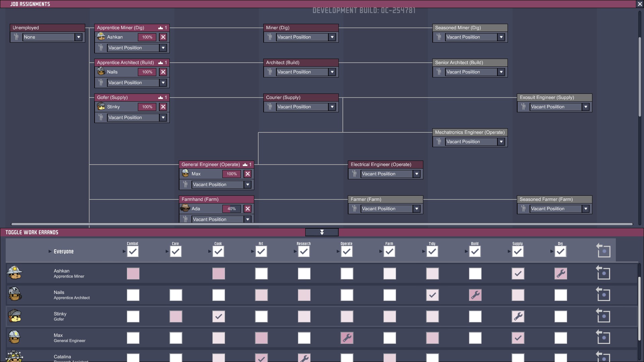
Task: Expand the Everyone row arrow
Action: 50,251
